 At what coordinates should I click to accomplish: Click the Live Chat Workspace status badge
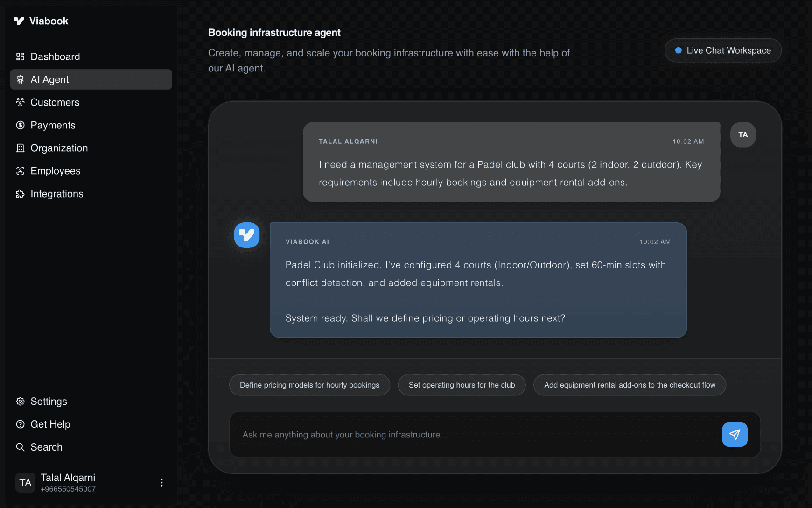click(722, 50)
